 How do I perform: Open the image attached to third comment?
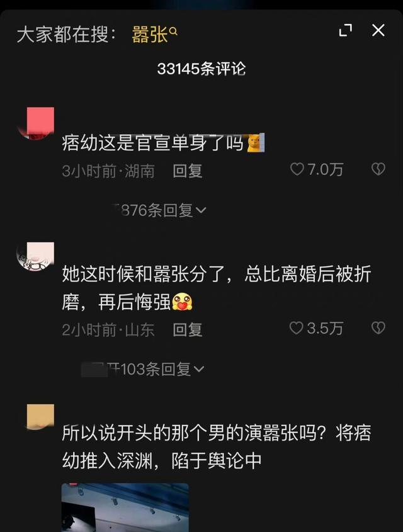click(125, 507)
